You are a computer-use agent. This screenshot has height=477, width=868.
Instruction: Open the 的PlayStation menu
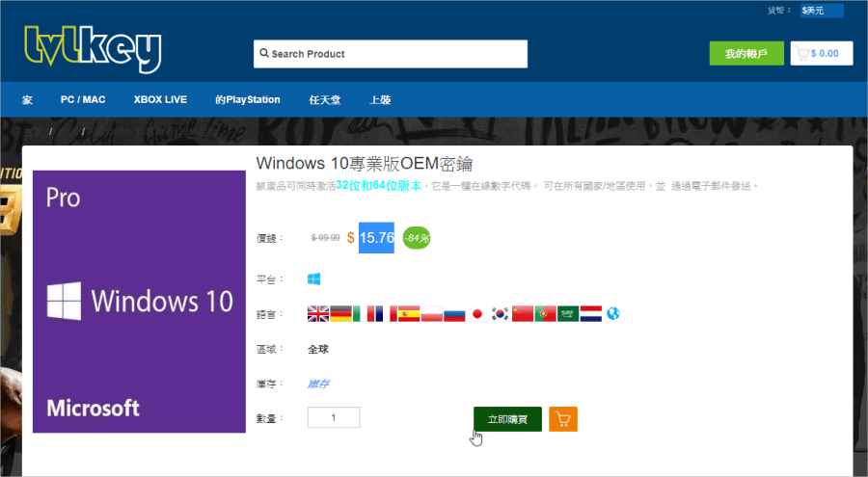point(248,99)
